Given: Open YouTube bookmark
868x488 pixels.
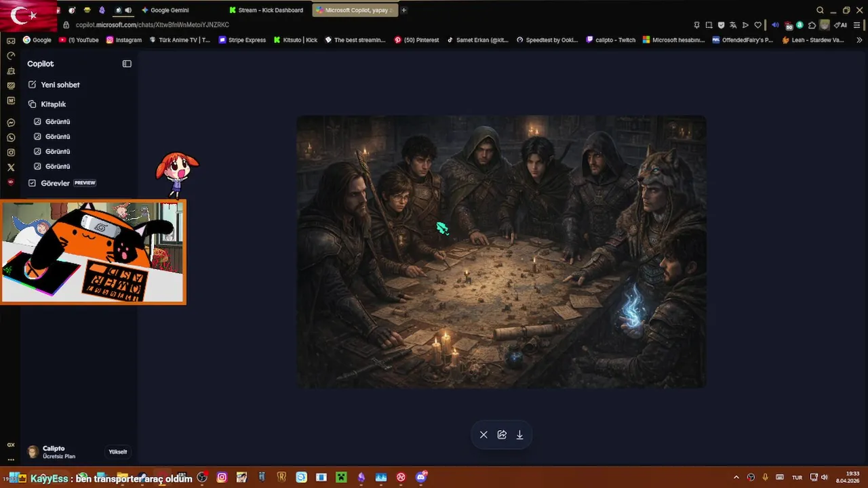Looking at the screenshot, I should [79, 40].
